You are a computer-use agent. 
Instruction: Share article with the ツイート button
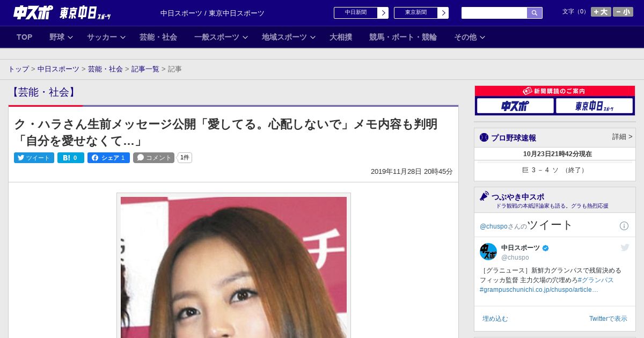click(x=34, y=158)
